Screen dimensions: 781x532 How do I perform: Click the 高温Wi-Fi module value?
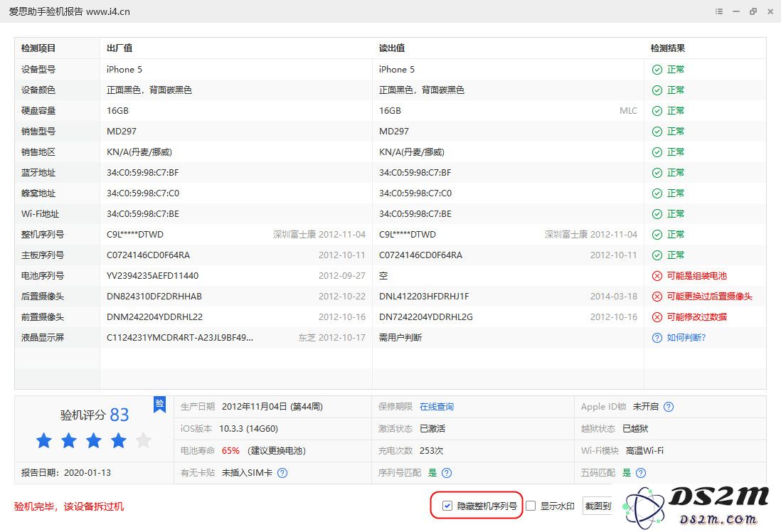coord(644,451)
